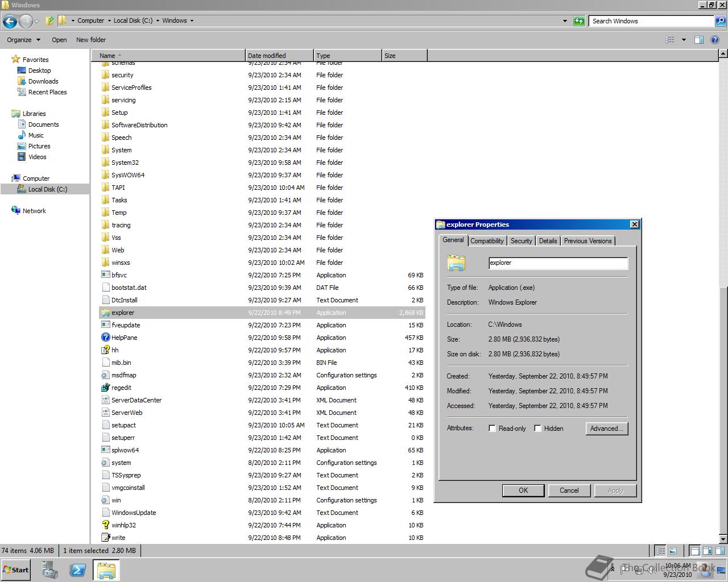Go back using the blue Back arrow
728x582 pixels.
coord(10,21)
